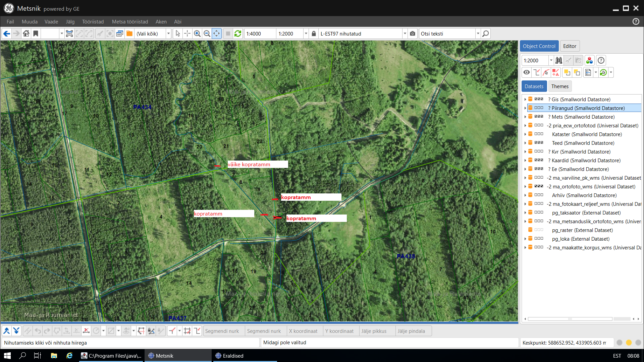
Task: Switch to the Editor tab
Action: 570,46
